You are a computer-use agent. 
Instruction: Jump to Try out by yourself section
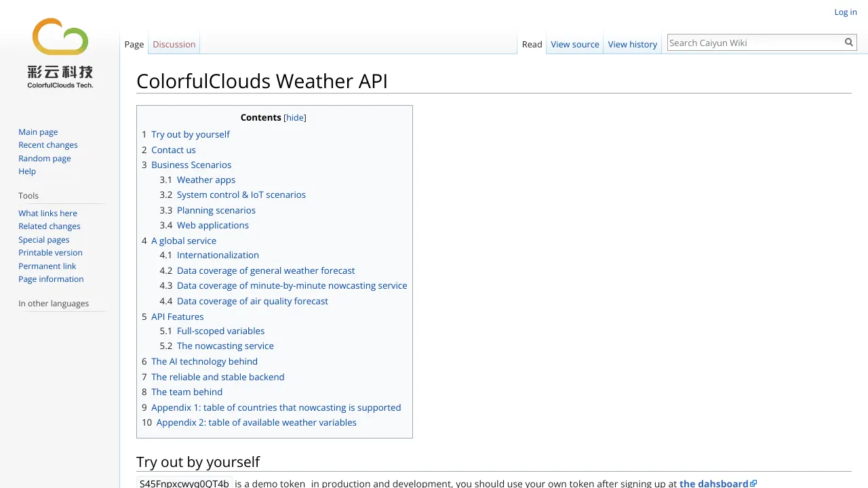186,134
